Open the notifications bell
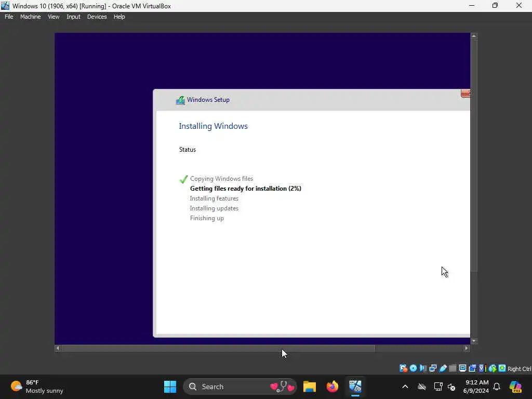The height and width of the screenshot is (399, 532). click(x=497, y=387)
